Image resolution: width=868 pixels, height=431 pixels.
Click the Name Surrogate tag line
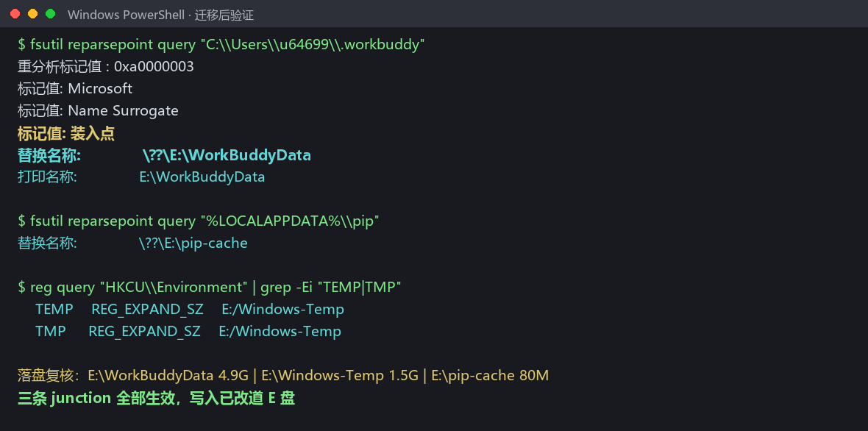click(x=98, y=111)
